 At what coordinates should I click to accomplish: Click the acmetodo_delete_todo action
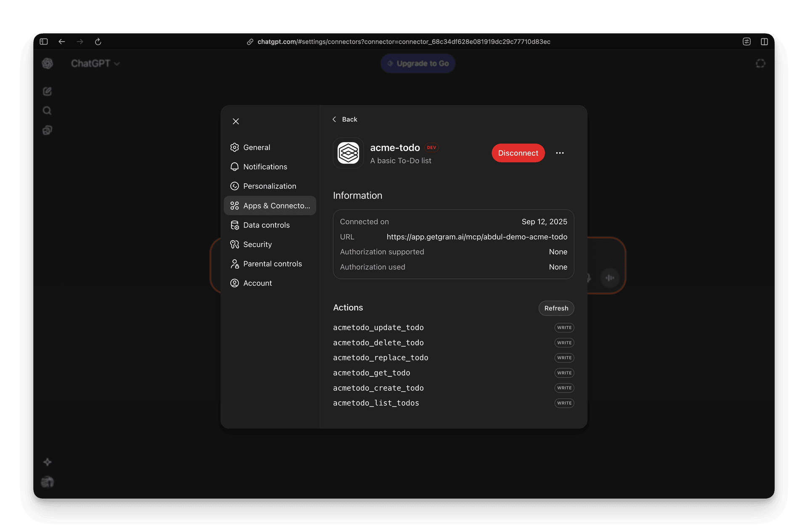pos(378,343)
